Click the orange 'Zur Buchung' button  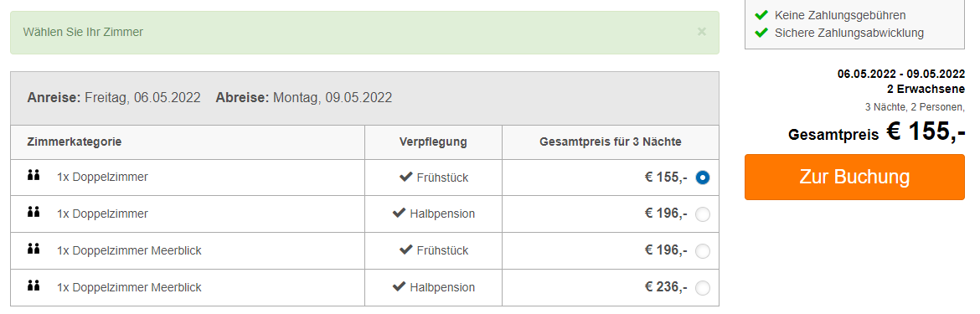click(854, 178)
